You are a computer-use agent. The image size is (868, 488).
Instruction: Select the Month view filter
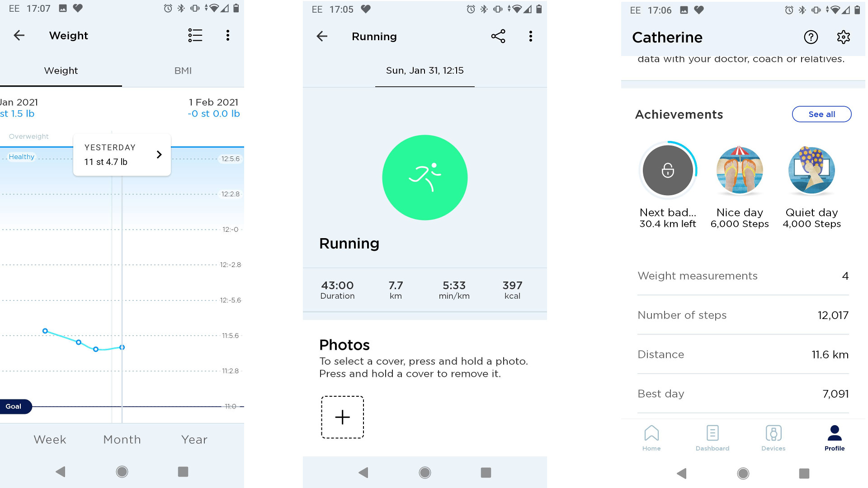[122, 439]
